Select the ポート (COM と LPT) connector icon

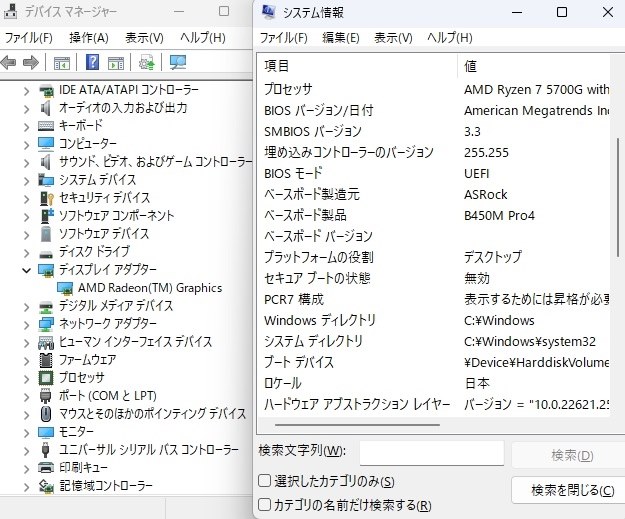click(x=46, y=396)
